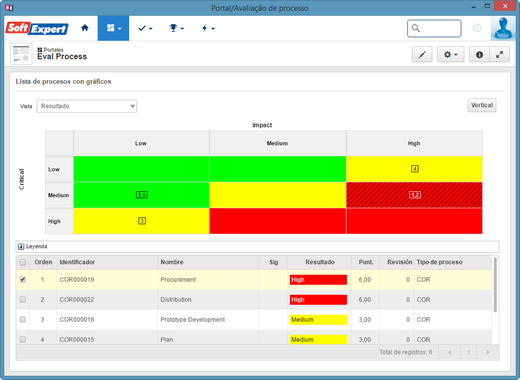Image resolution: width=520 pixels, height=380 pixels.
Task: Open the trophy menu in toolbar
Action: click(x=176, y=28)
